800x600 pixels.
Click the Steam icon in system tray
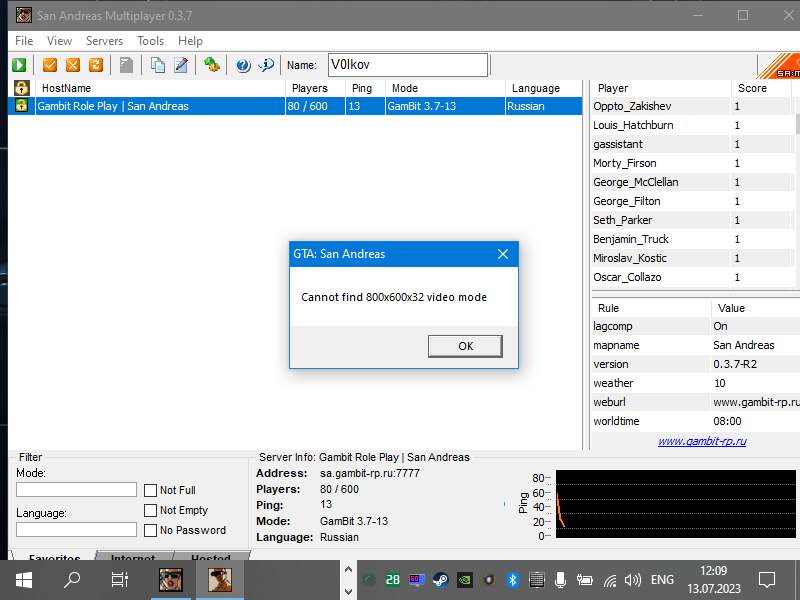439,579
